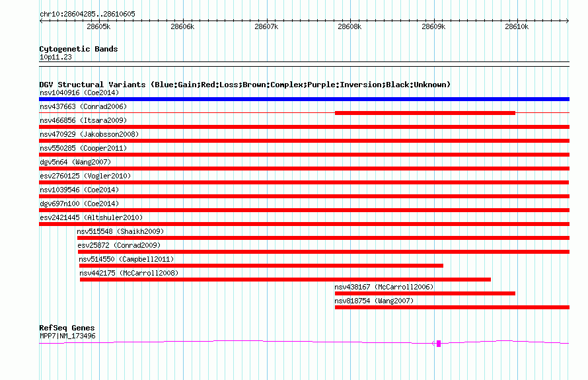Click the 28607k ruler tick label
Viewport: 588px width, 380px height.
(266, 26)
